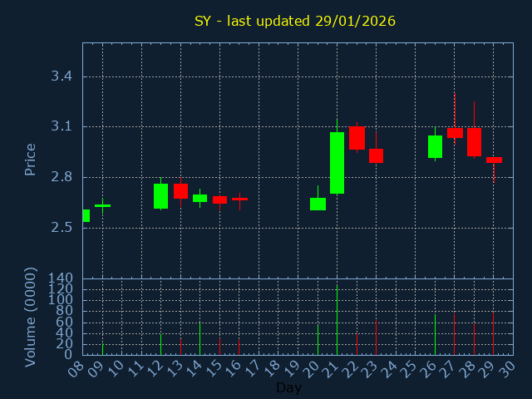Click the Volume (0000) axis title
532x399 pixels.
tap(31, 317)
